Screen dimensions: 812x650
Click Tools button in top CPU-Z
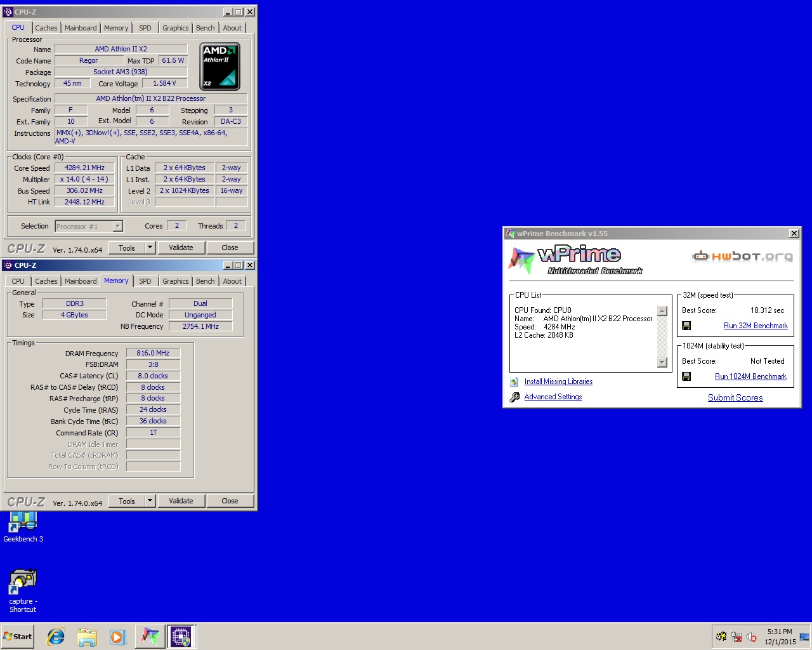(127, 248)
